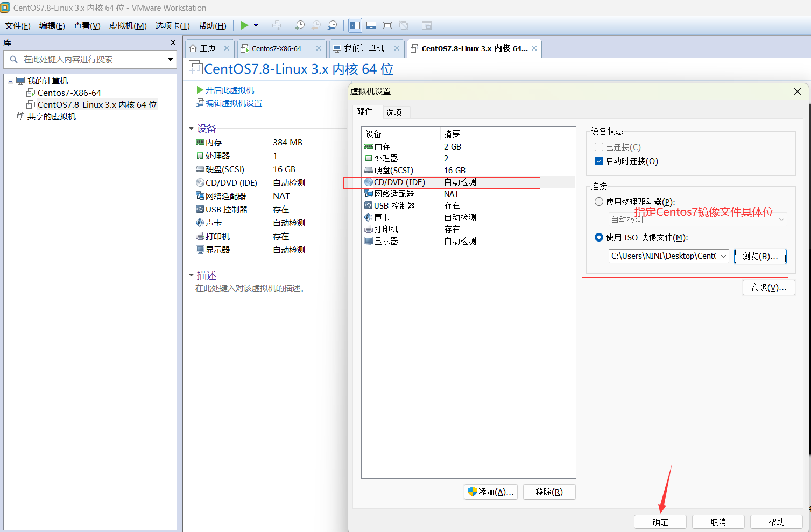Click the 确定 button
Viewport: 811px width, 532px height.
[x=660, y=522]
